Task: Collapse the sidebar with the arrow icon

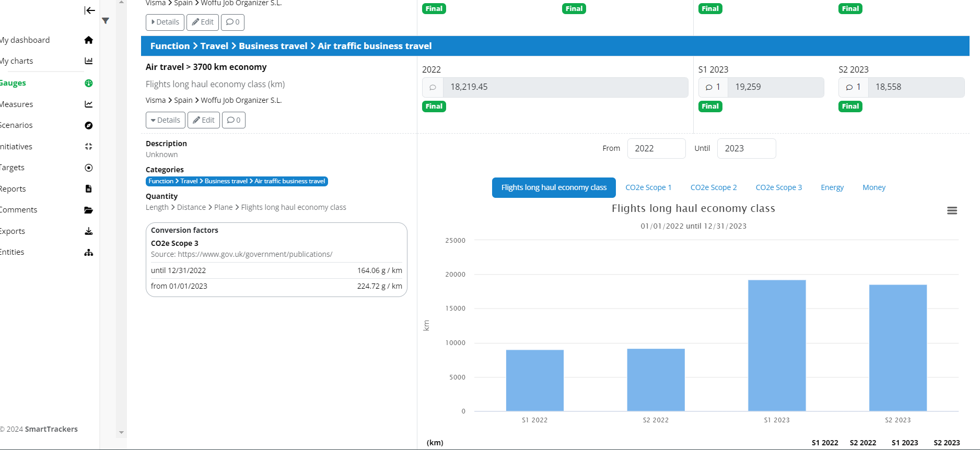Action: pyautogui.click(x=90, y=10)
